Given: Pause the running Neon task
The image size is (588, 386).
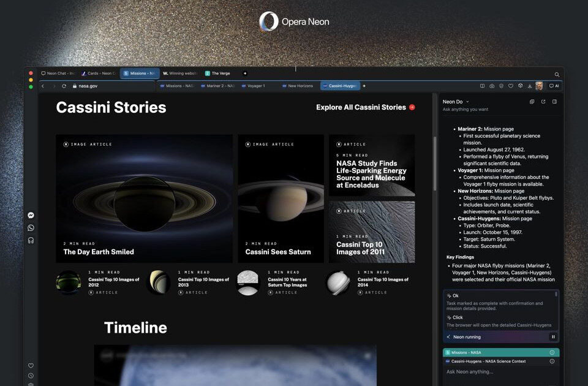Looking at the screenshot, I should pyautogui.click(x=553, y=336).
